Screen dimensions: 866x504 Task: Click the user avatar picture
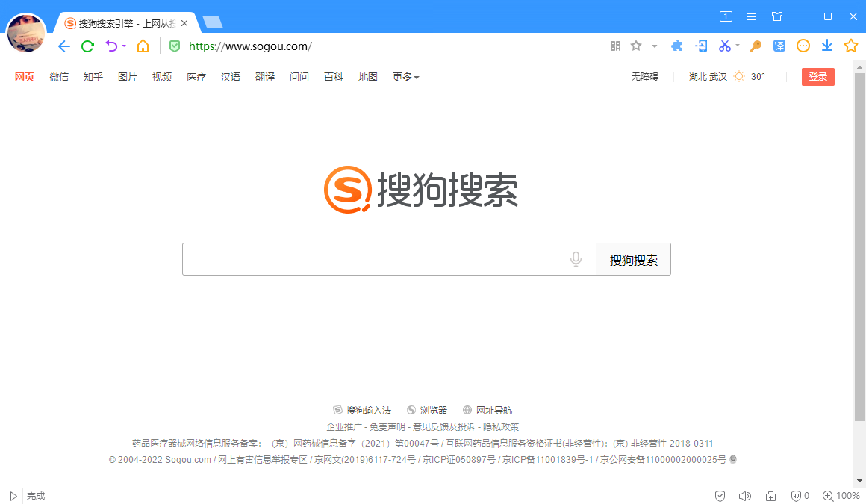(26, 33)
